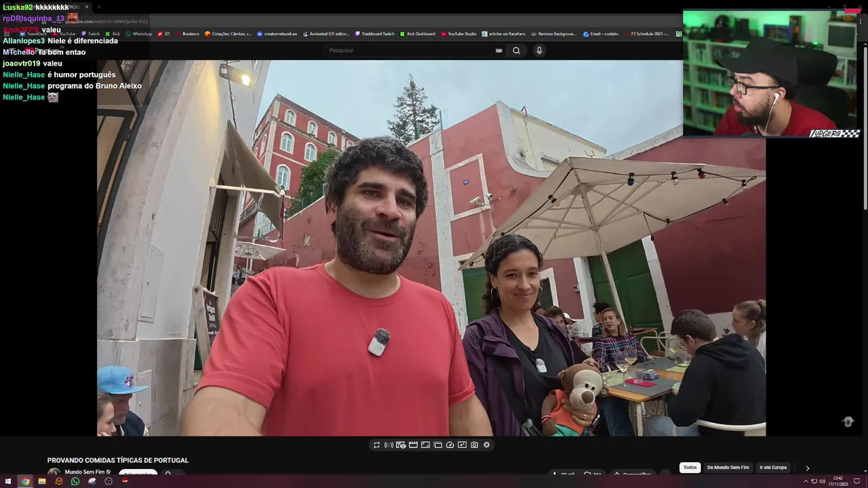Open WhatsApp from the taskbar
Viewport: 868px width, 488px height.
(75, 481)
